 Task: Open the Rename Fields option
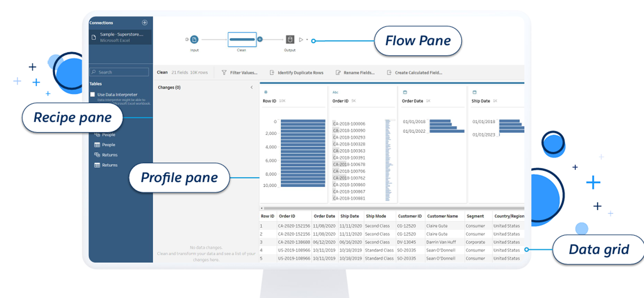(x=355, y=73)
